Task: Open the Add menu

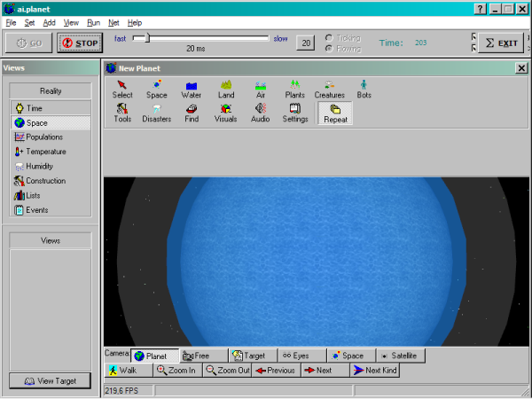Action: pyautogui.click(x=49, y=21)
